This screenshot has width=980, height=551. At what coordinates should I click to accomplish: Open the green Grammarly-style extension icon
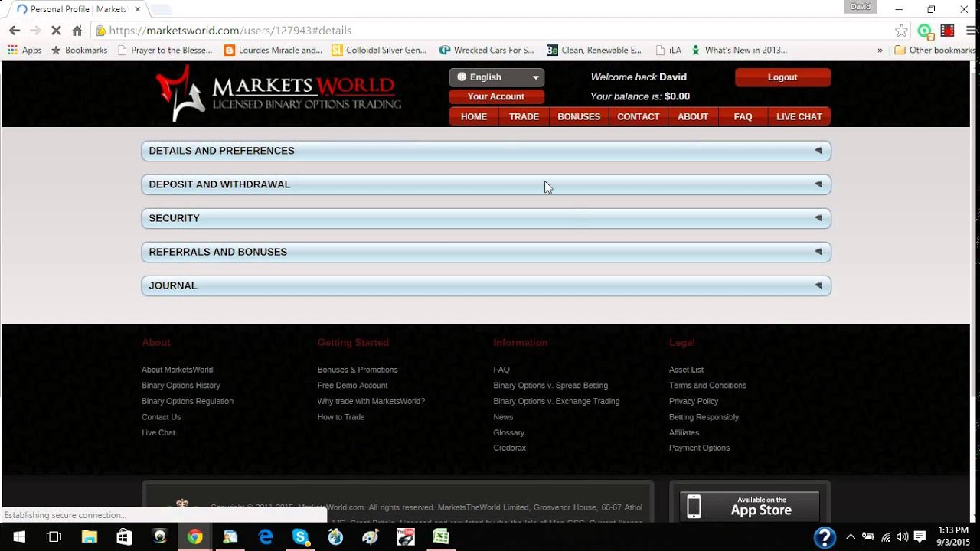tap(925, 31)
